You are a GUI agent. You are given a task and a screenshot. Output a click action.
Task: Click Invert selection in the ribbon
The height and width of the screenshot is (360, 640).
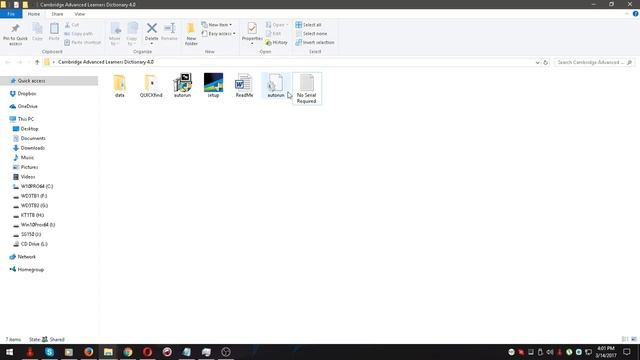pyautogui.click(x=315, y=42)
